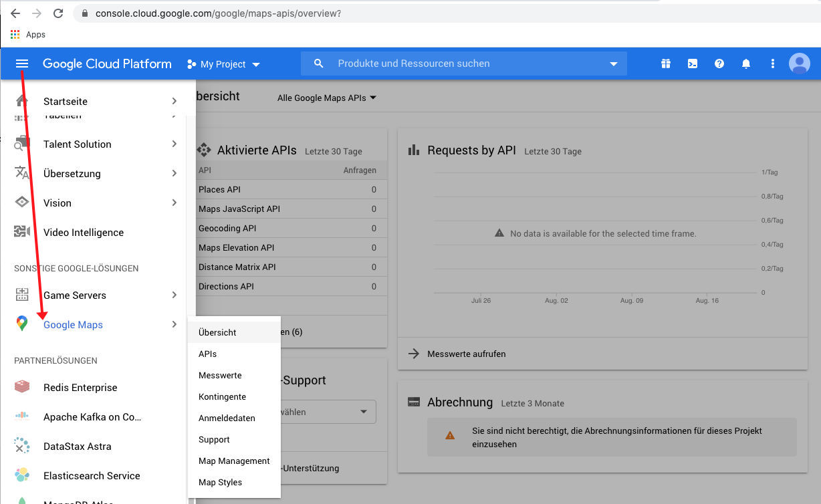Expand the Google Maps submenu chevron
Screen dimensions: 821x504
point(174,324)
